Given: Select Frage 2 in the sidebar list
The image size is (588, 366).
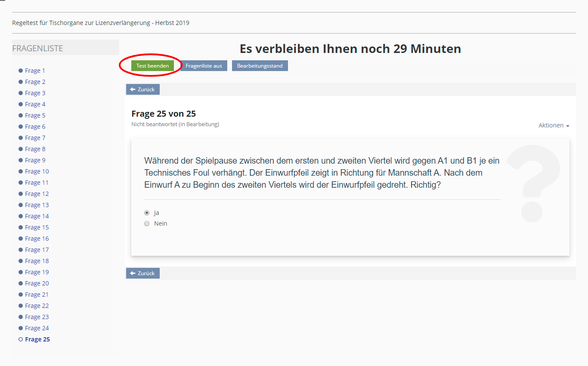Looking at the screenshot, I should tap(35, 82).
